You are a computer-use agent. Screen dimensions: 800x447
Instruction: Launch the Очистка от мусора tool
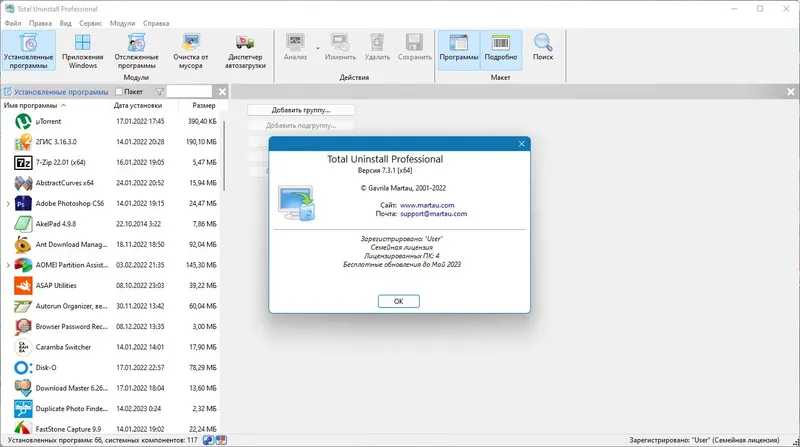point(191,51)
